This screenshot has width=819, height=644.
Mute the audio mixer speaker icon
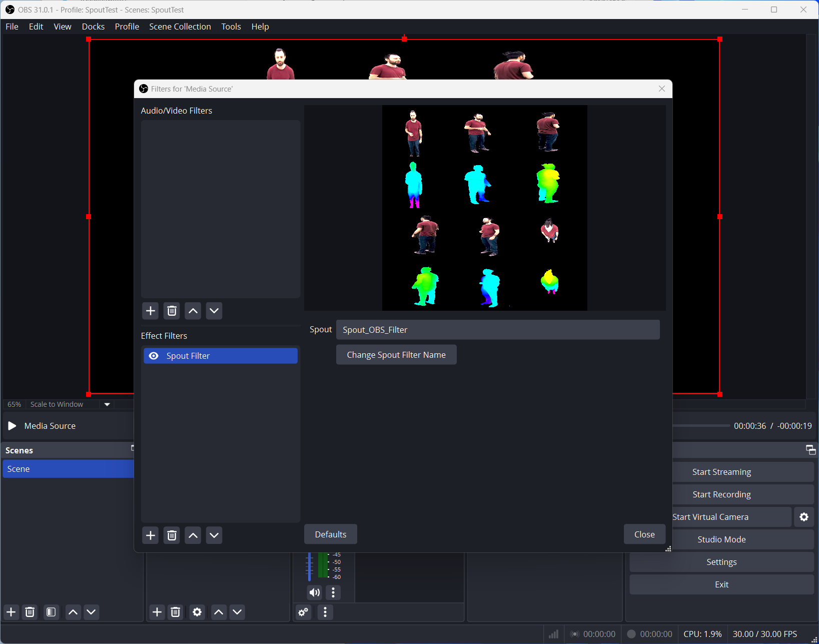(x=314, y=592)
